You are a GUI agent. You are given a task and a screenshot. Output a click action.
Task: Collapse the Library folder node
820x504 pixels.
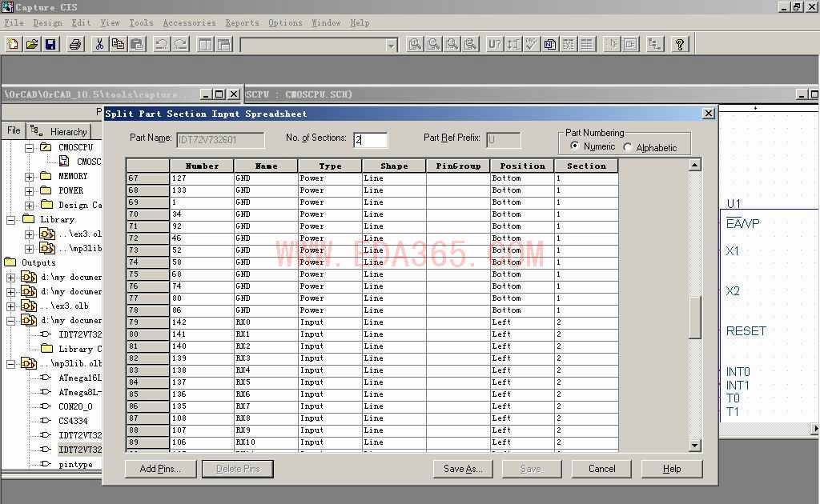coord(10,220)
